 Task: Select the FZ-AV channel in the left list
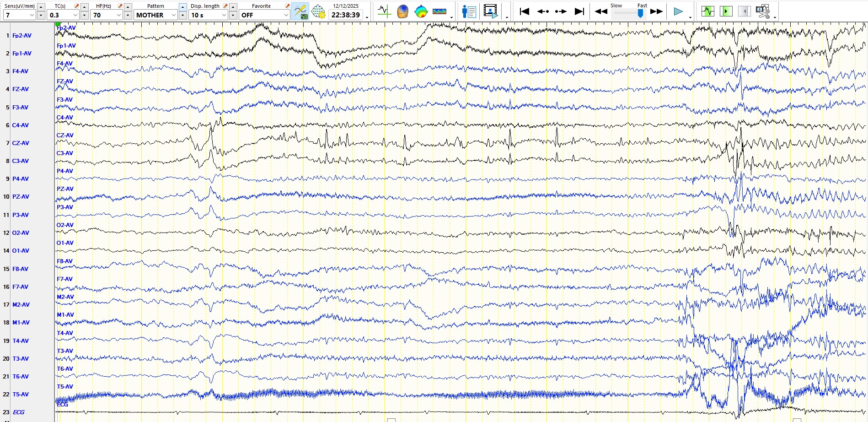pyautogui.click(x=21, y=89)
